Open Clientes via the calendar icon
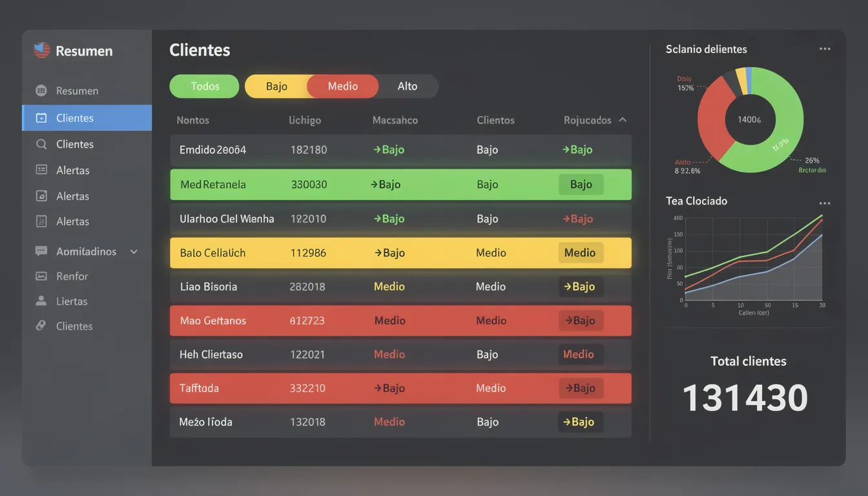868x496 pixels. (41, 118)
